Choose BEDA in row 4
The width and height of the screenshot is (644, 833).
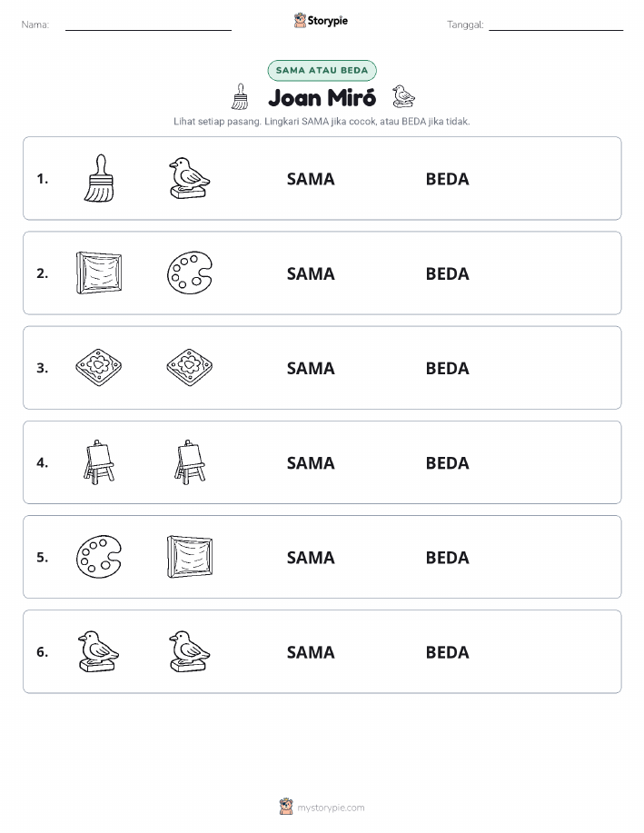click(x=448, y=462)
